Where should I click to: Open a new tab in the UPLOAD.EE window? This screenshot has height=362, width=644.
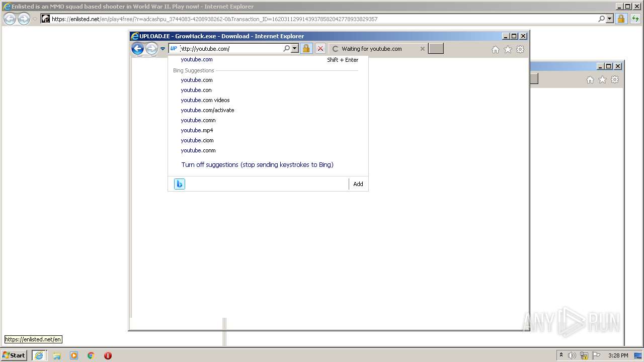pyautogui.click(x=436, y=49)
